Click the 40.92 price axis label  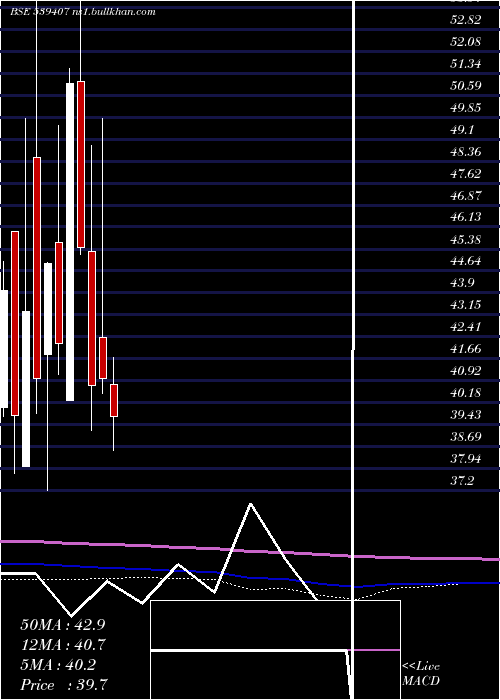pos(466,371)
